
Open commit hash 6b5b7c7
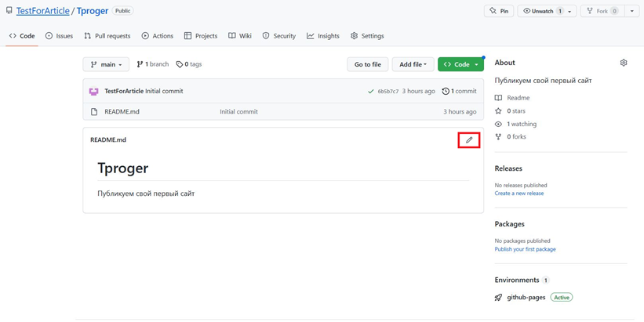pyautogui.click(x=388, y=92)
